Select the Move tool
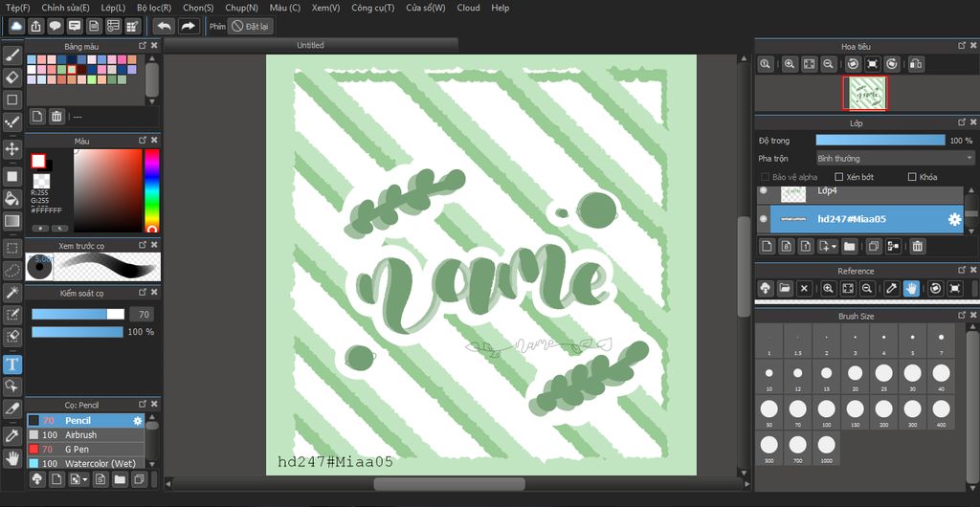Viewport: 980px width, 507px height. [11, 149]
